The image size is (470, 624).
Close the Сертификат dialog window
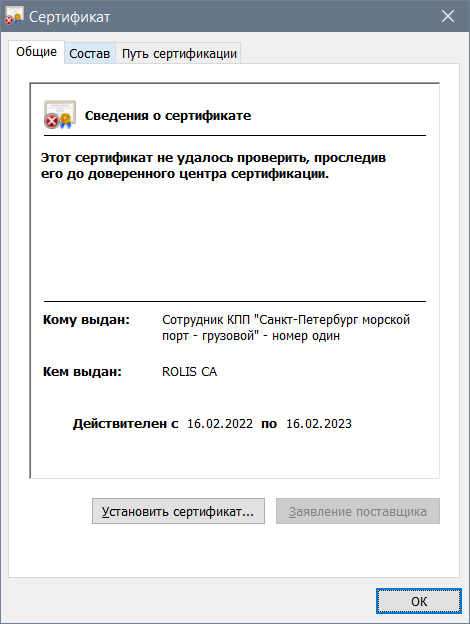point(448,16)
